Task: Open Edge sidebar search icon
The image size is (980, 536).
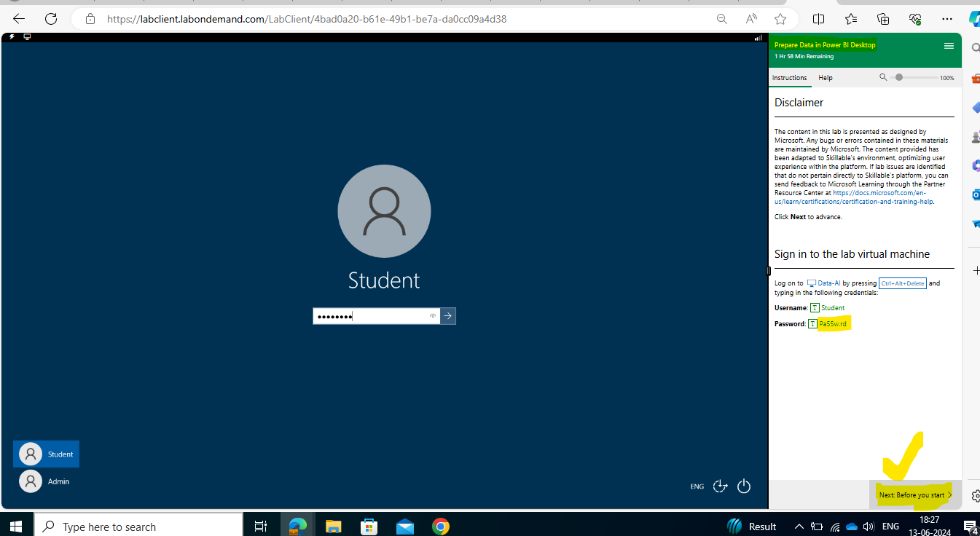Action: [976, 48]
